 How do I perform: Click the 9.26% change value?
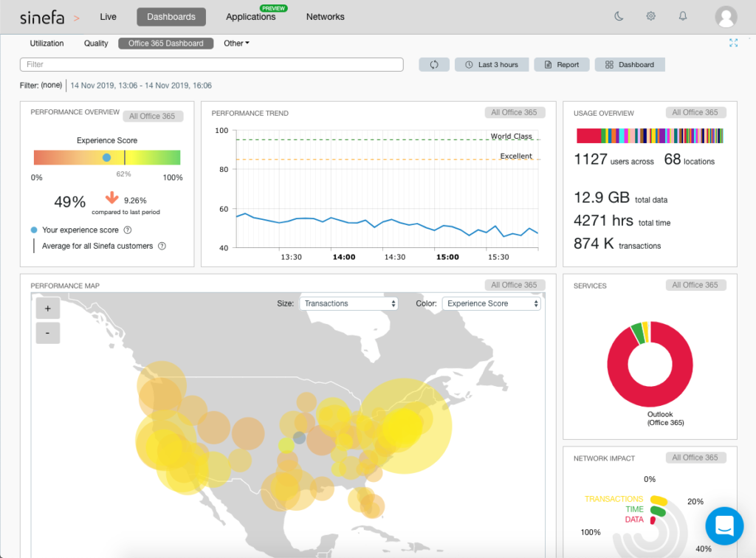pyautogui.click(x=135, y=201)
